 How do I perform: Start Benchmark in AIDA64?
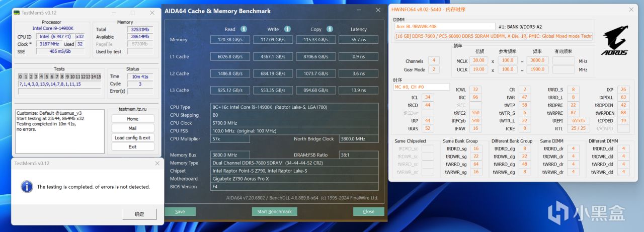[275, 211]
